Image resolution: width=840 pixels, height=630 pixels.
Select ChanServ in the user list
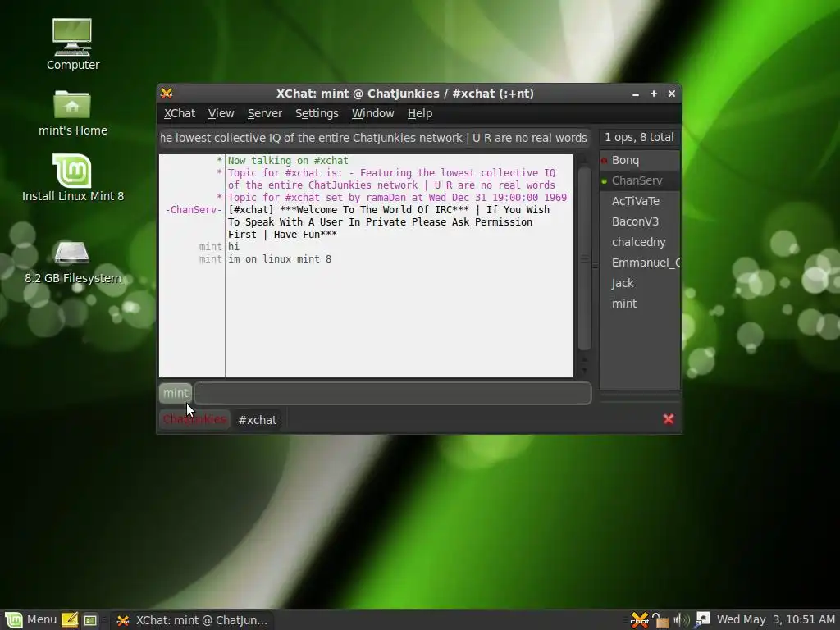[640, 180]
